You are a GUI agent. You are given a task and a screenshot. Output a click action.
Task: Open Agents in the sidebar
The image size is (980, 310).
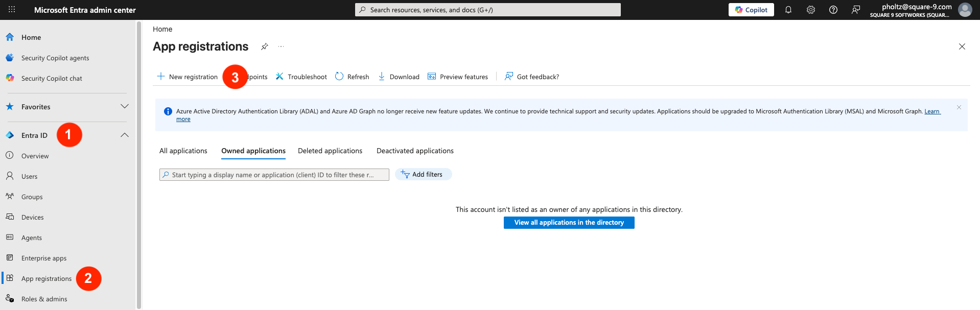pyautogui.click(x=31, y=238)
